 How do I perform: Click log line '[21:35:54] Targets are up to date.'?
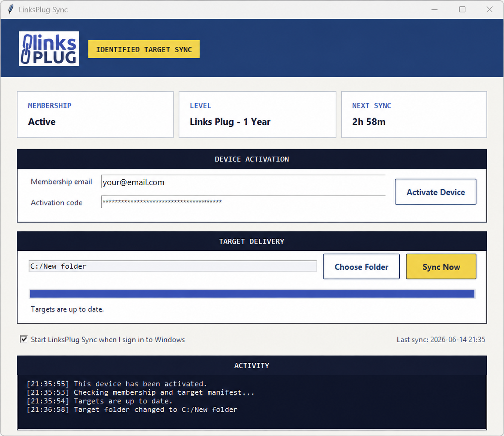coord(99,401)
